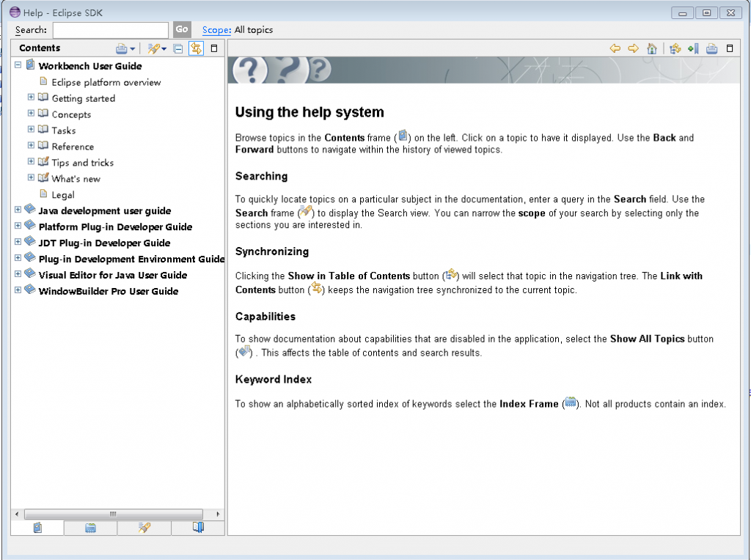This screenshot has width=751, height=560.
Task: Select Concepts topic
Action: (x=71, y=114)
